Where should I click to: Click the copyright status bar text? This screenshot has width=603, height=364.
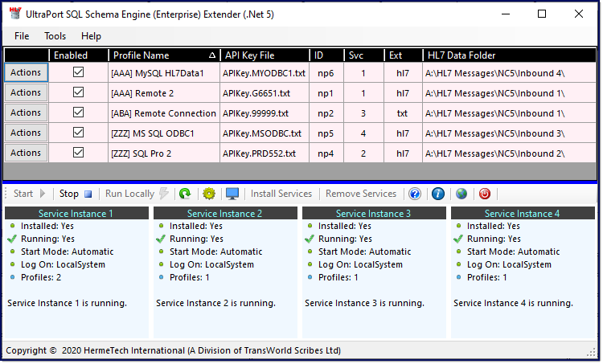[173, 350]
